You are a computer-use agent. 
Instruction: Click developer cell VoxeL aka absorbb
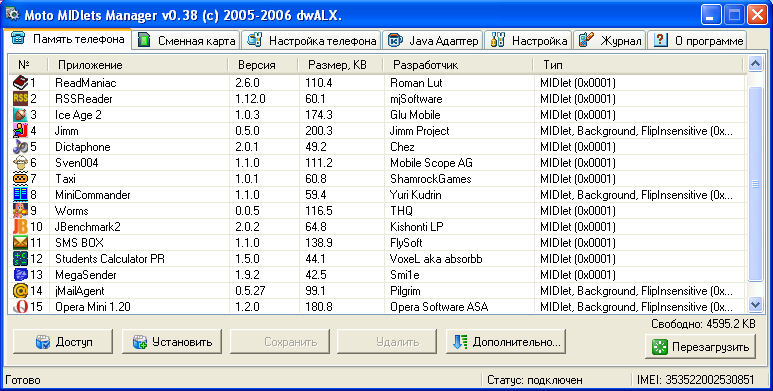coord(436,259)
